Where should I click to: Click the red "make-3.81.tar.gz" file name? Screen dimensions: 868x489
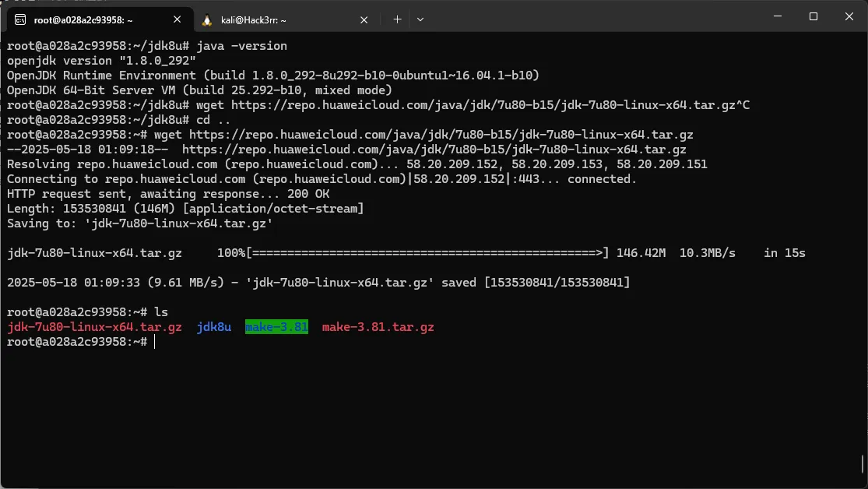pyautogui.click(x=378, y=327)
